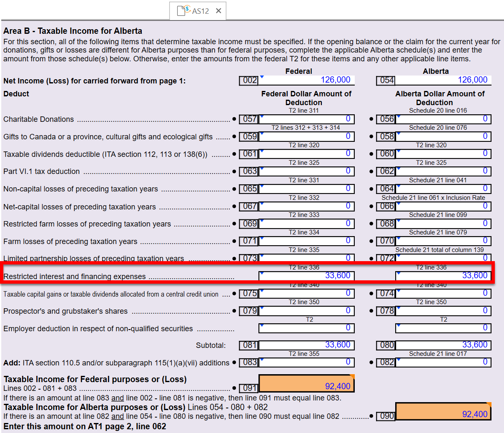Click the 'Restricted farm losses of preceding taxation years' label
Screen dimensions: 504x433
point(87,224)
